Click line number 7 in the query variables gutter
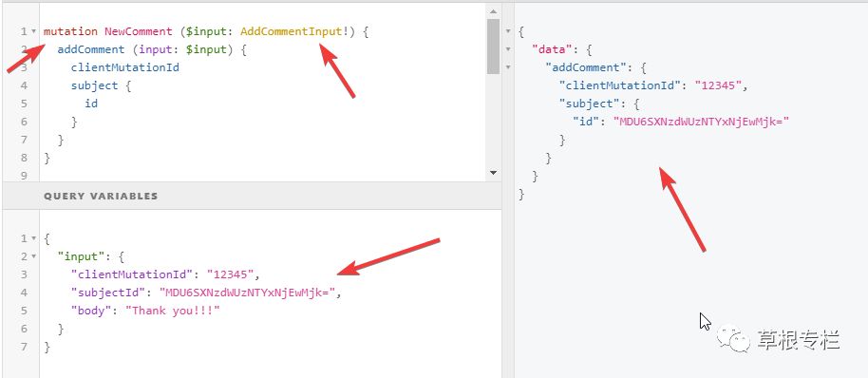 [x=23, y=347]
